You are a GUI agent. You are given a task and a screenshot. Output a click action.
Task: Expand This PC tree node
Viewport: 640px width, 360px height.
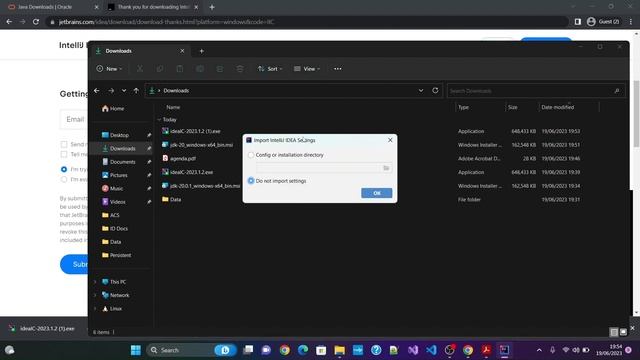[95, 282]
